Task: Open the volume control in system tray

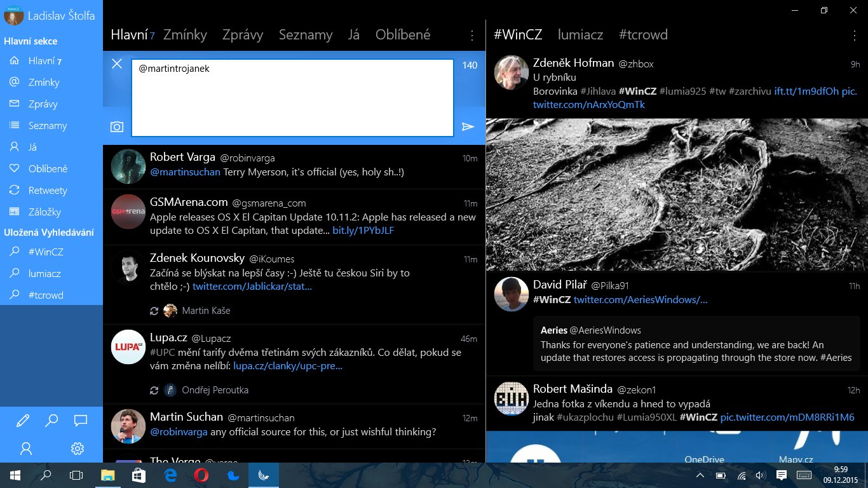Action: click(761, 475)
